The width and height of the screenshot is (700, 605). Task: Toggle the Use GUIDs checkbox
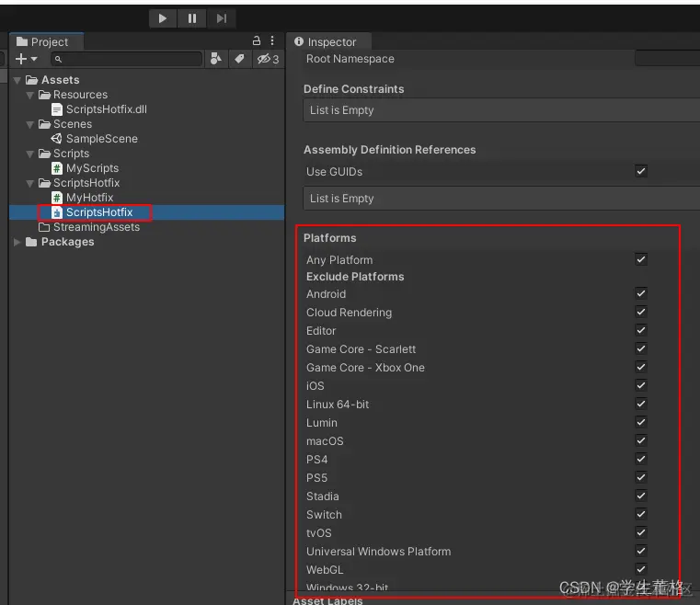coord(641,171)
